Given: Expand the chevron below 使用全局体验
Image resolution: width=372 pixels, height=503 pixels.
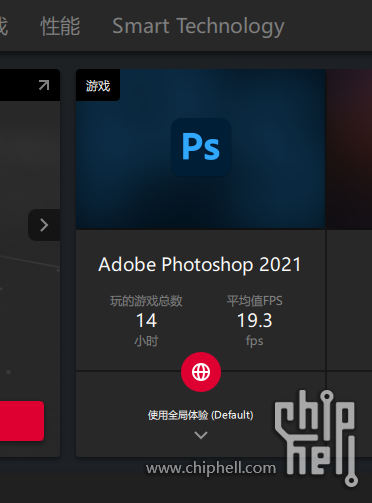Looking at the screenshot, I should click(201, 435).
